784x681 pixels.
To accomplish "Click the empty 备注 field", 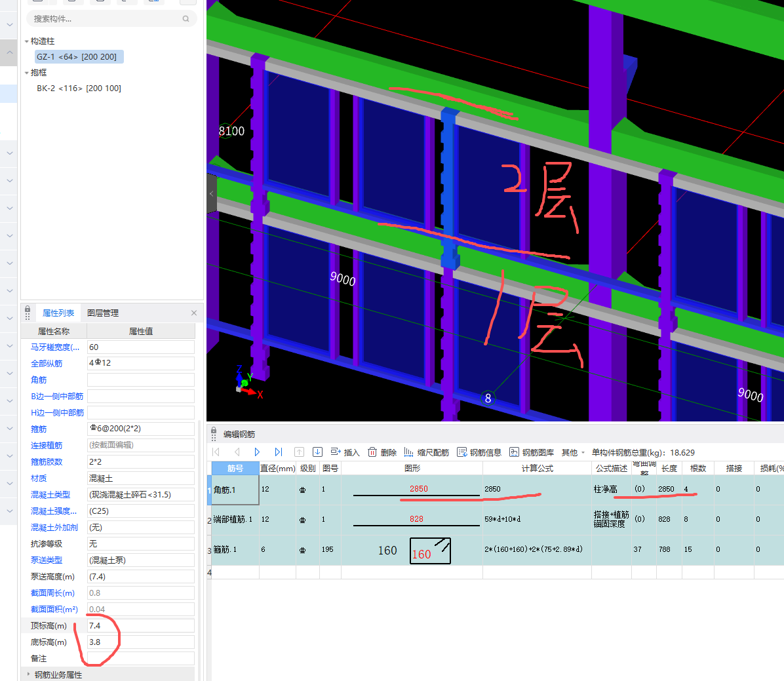I will tap(140, 659).
